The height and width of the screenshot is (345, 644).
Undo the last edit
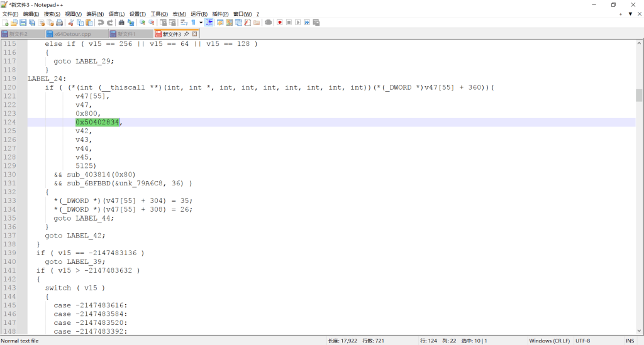coord(101,23)
